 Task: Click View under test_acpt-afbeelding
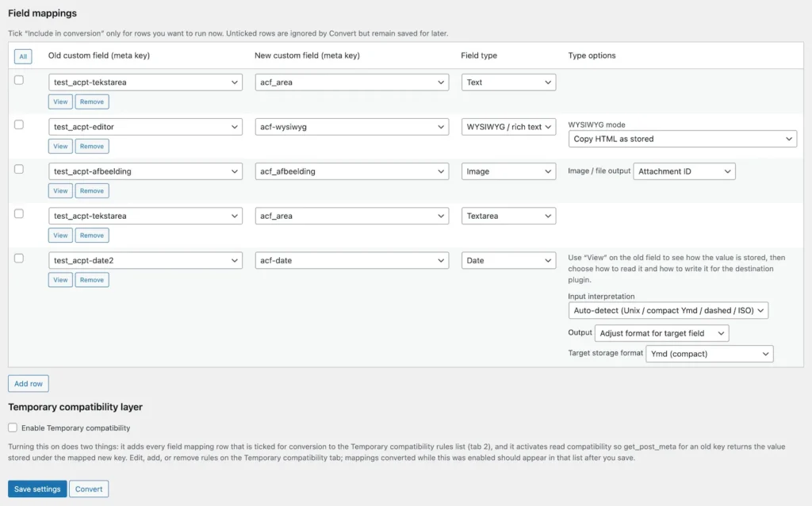coord(60,191)
